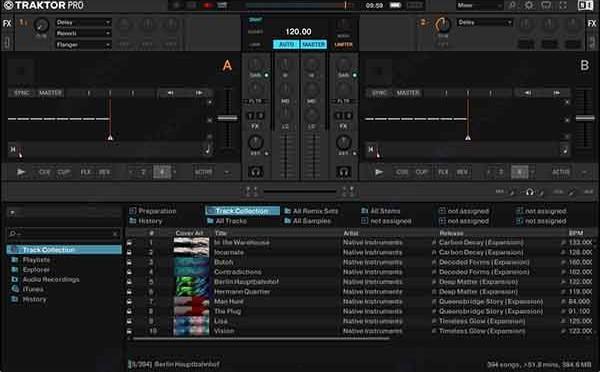Click Deck A beatjump backward arrow
The width and height of the screenshot is (600, 372).
click(171, 93)
